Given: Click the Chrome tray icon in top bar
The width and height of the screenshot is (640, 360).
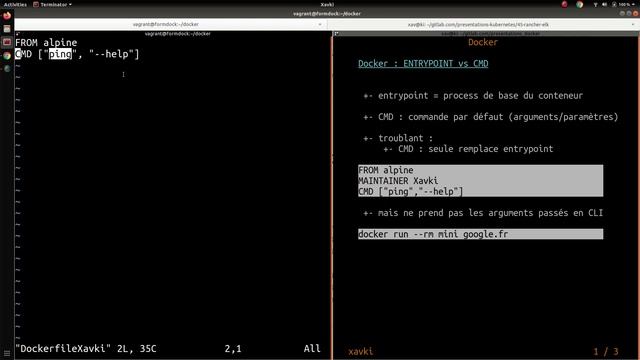Looking at the screenshot, I should point(580,4).
